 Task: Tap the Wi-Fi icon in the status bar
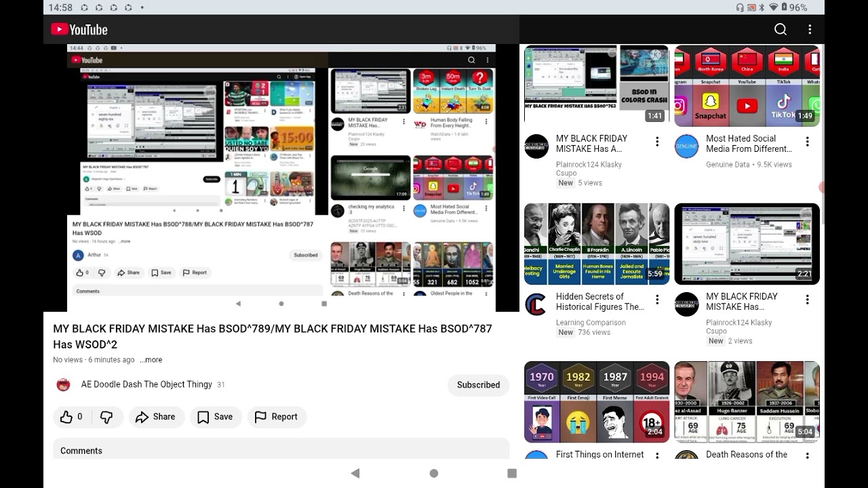coord(773,7)
